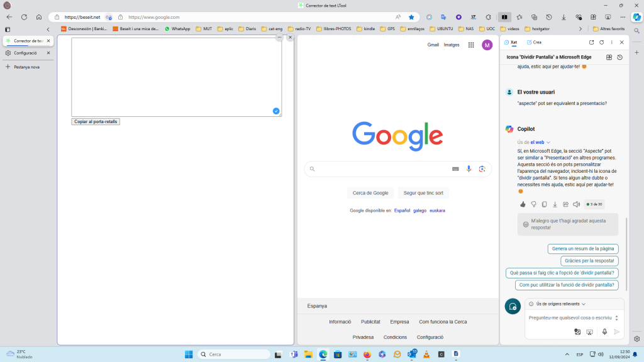This screenshot has width=644, height=362.
Task: Open the Google apps grid icon
Action: [471, 45]
